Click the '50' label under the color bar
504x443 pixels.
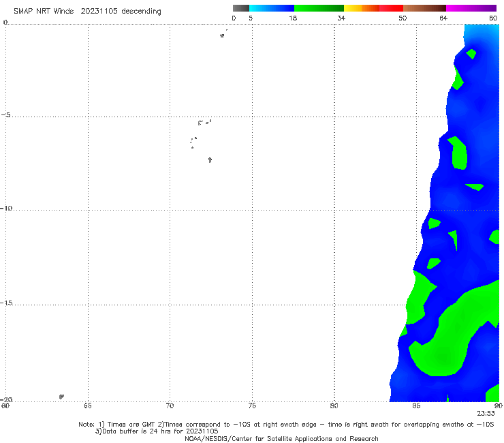pos(403,18)
